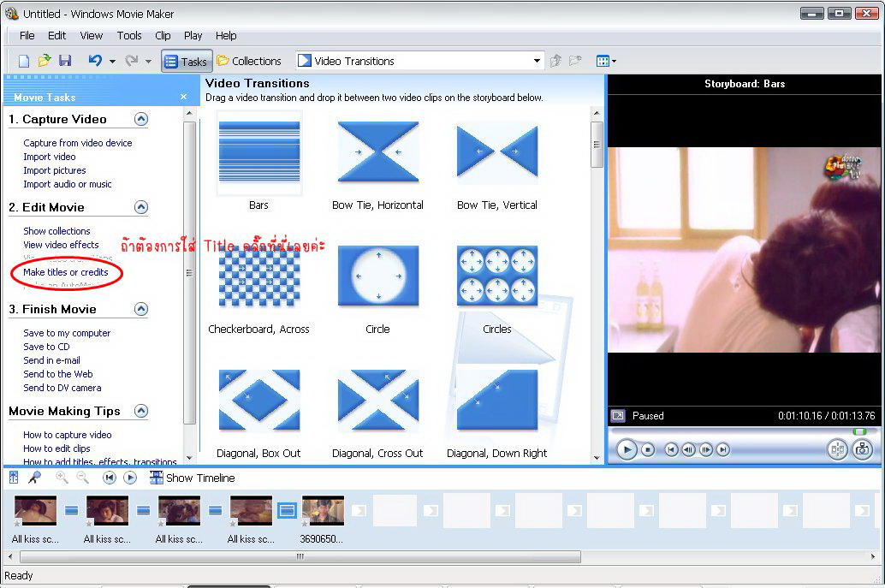Screen dimensions: 885x588
Task: Open the Tools menu
Action: pos(129,36)
